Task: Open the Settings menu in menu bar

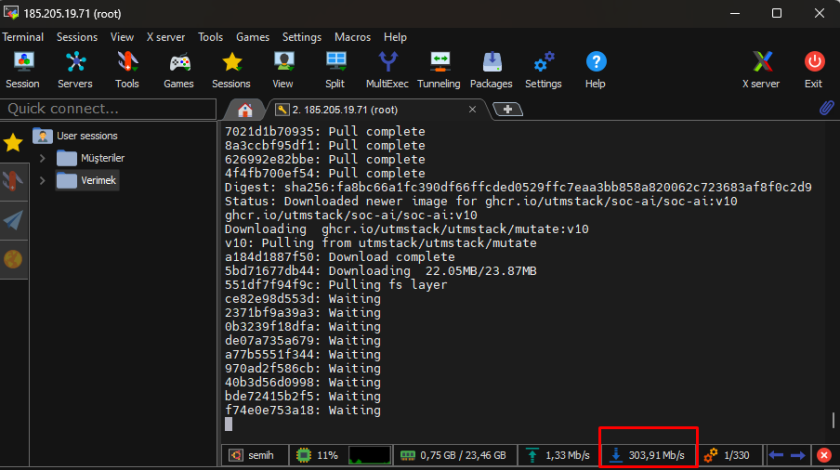Action: pos(301,37)
